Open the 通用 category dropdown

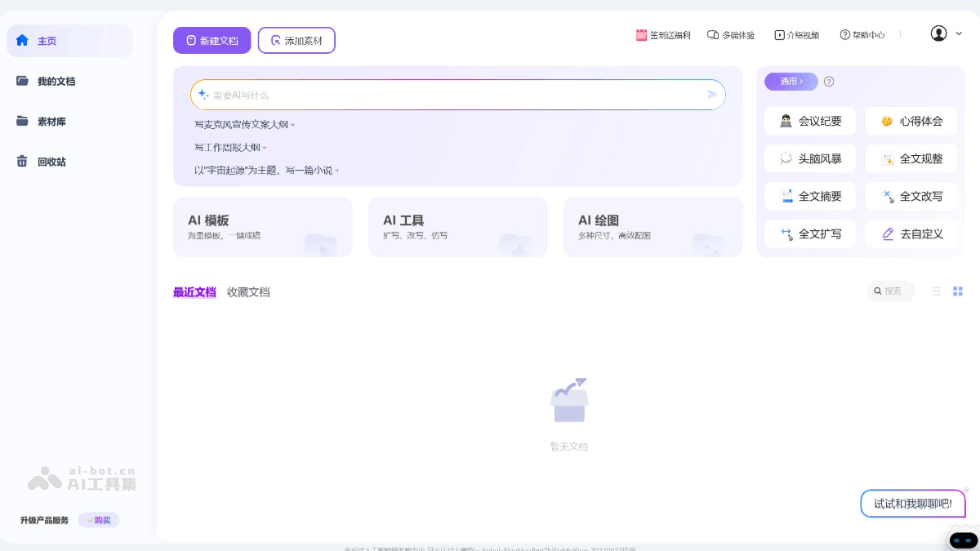pyautogui.click(x=791, y=82)
